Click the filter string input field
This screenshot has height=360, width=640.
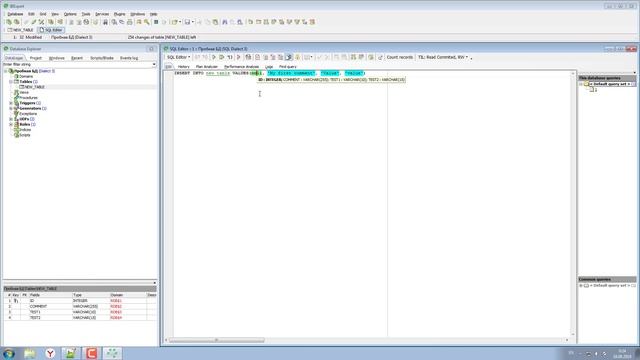point(78,64)
